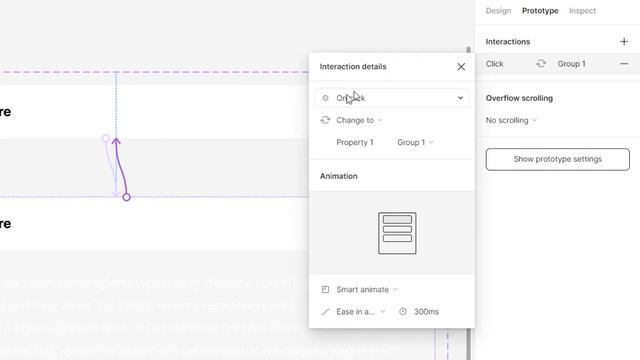The width and height of the screenshot is (640, 360).
Task: Click the change-to icon in Interactions row
Action: click(x=541, y=64)
